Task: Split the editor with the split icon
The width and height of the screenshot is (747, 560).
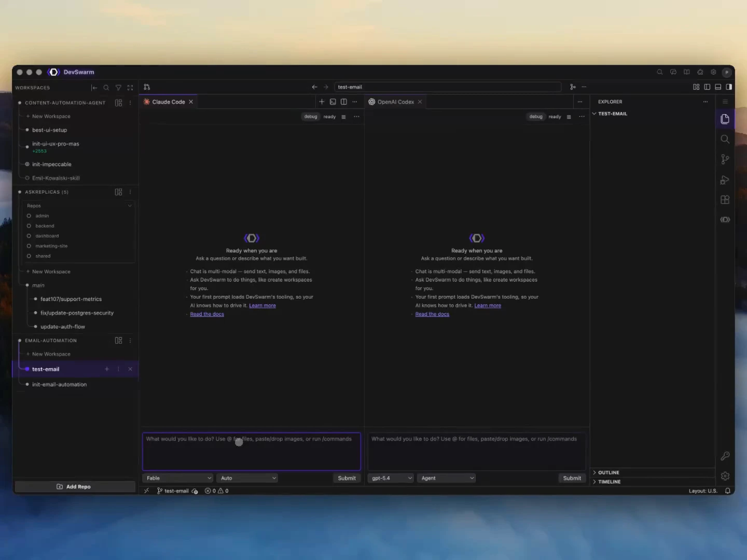Action: pyautogui.click(x=344, y=102)
